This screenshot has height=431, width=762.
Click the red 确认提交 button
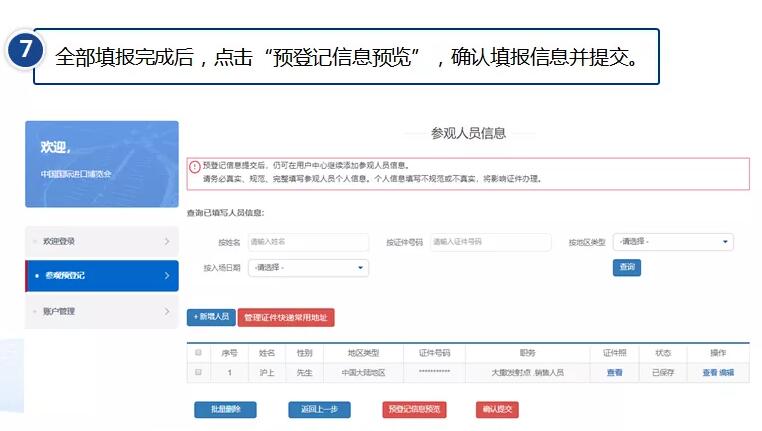click(497, 409)
